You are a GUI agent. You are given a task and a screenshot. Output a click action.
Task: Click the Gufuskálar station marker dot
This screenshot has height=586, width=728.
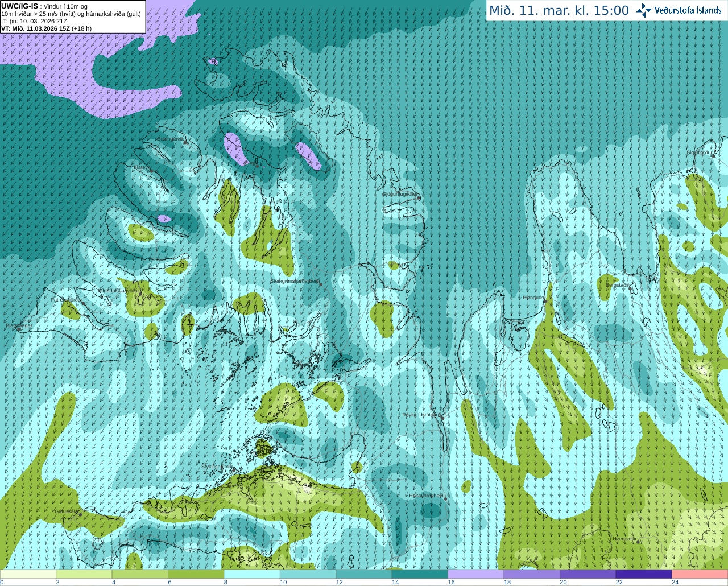click(80, 514)
